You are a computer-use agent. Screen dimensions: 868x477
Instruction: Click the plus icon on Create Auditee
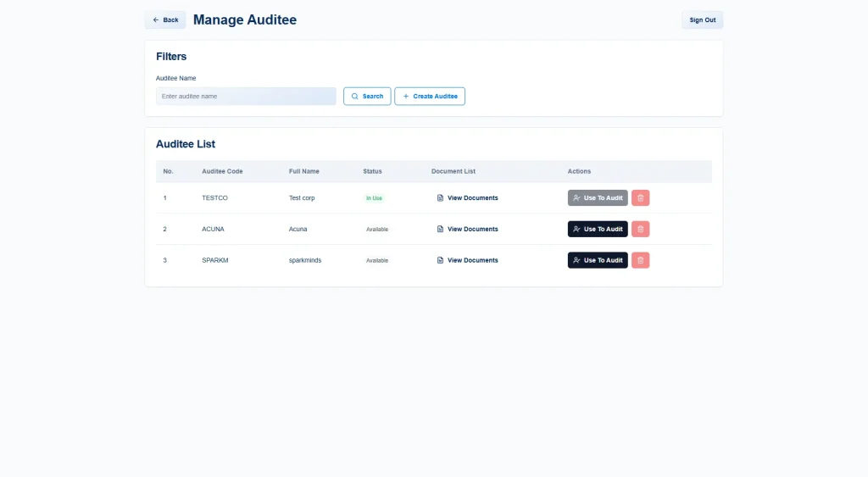pyautogui.click(x=406, y=97)
